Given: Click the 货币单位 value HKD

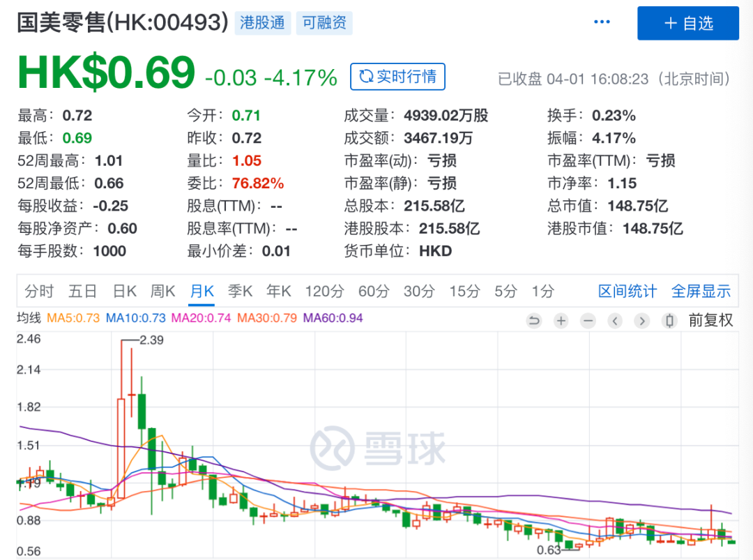Looking at the screenshot, I should point(436,250).
